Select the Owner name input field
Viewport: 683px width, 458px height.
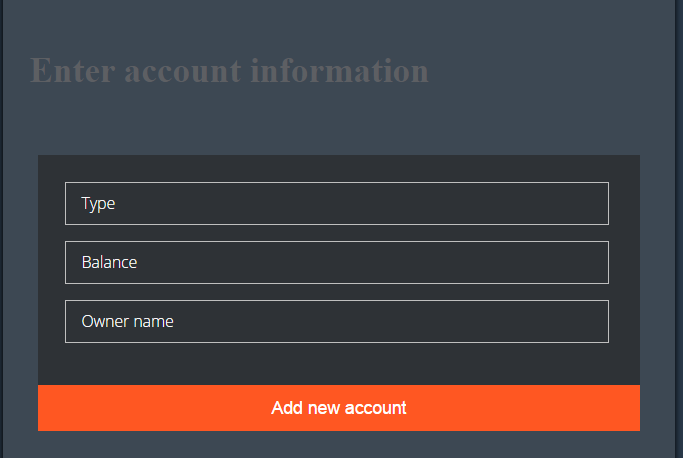pos(336,321)
